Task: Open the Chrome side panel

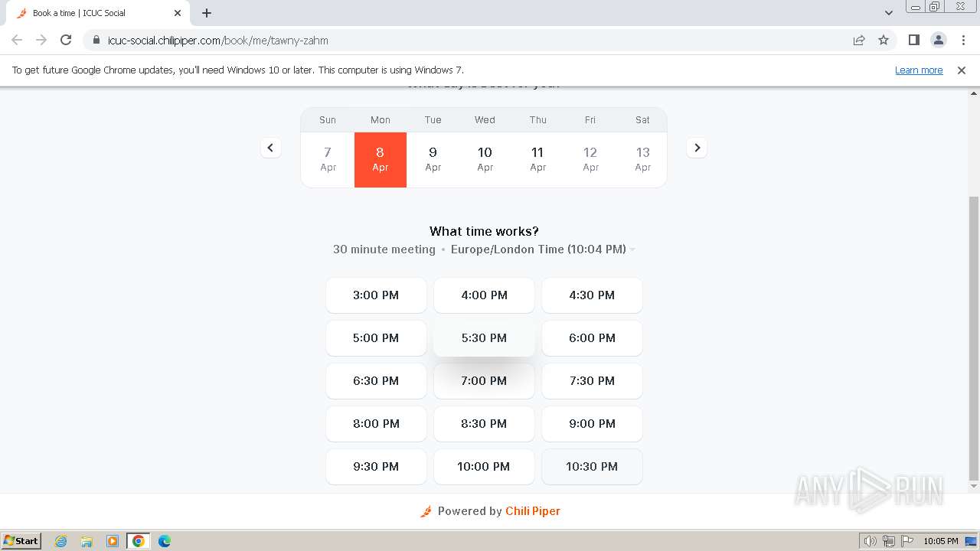Action: [x=913, y=40]
